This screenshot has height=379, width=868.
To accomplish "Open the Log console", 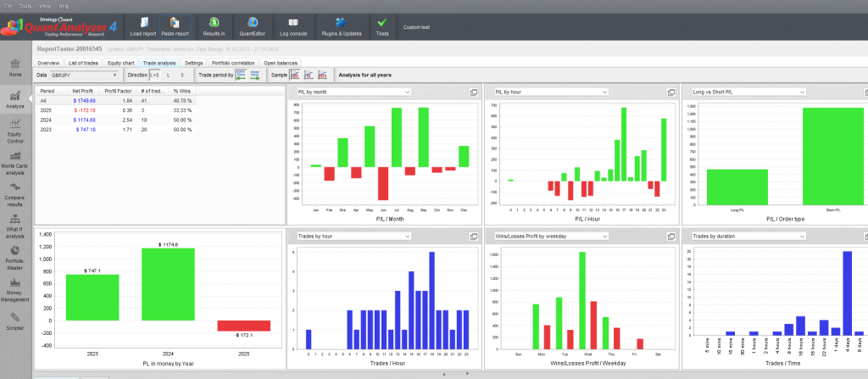I will coord(293,25).
